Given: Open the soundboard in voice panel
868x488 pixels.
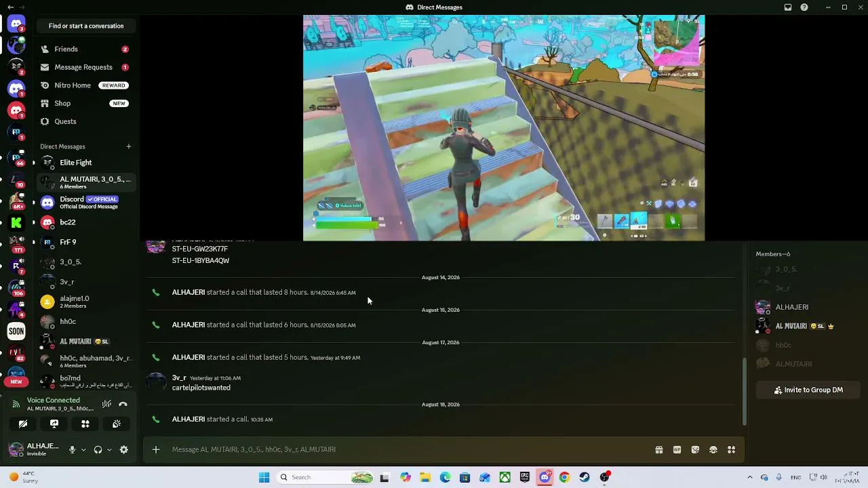Looking at the screenshot, I should (117, 424).
